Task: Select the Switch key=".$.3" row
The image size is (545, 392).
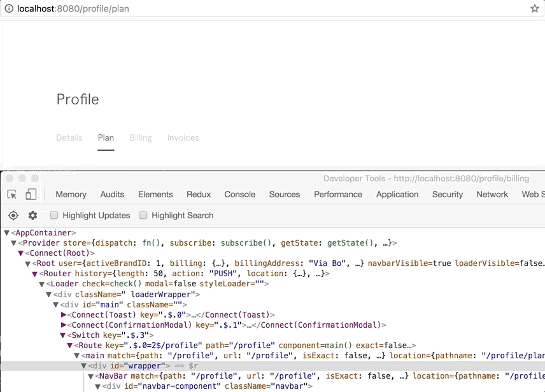Action: coord(110,335)
